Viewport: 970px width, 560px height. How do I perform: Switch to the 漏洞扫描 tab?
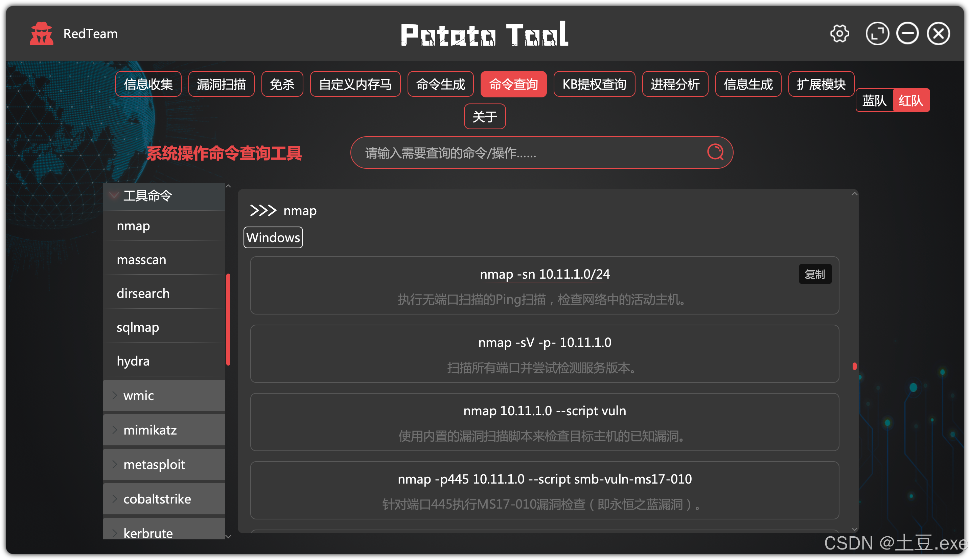pos(221,84)
